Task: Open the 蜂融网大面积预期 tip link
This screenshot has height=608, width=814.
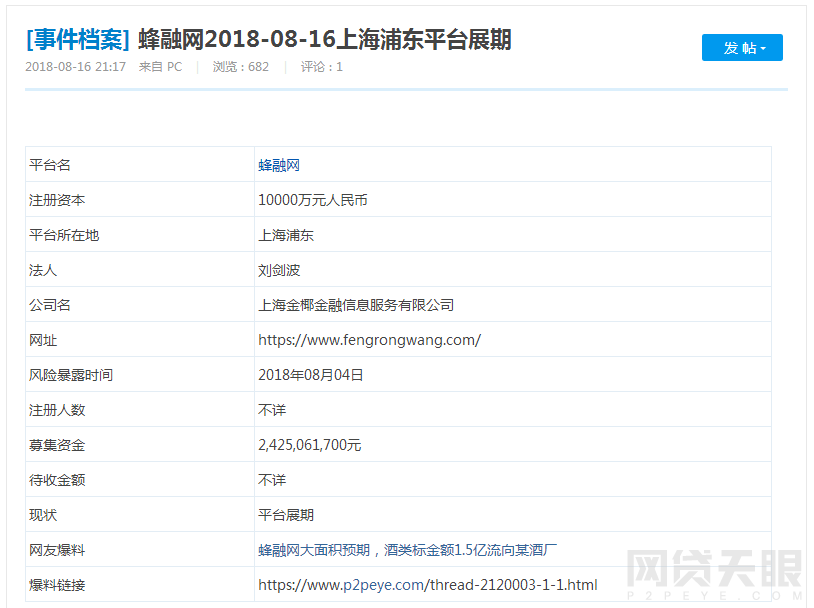Action: pyautogui.click(x=407, y=550)
